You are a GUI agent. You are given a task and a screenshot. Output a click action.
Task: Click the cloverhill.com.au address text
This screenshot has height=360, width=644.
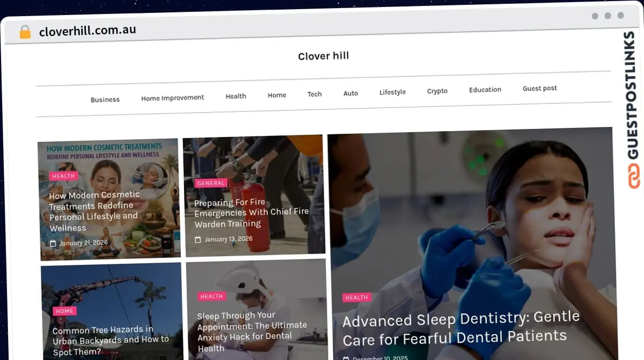(87, 31)
